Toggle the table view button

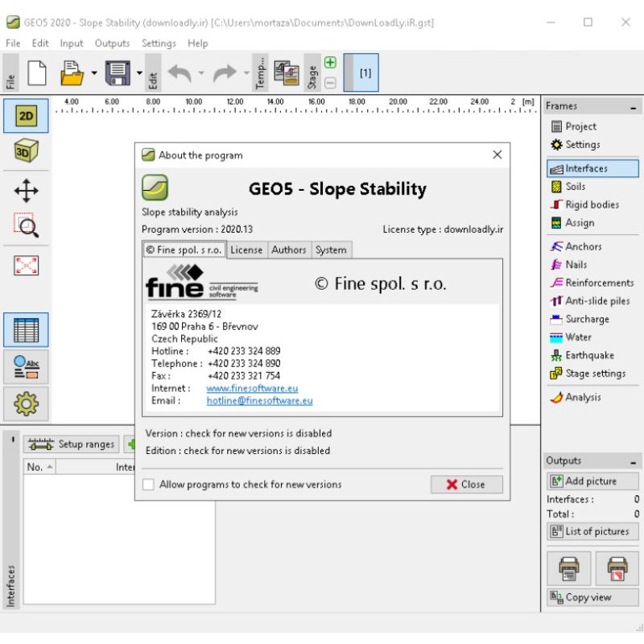[26, 330]
